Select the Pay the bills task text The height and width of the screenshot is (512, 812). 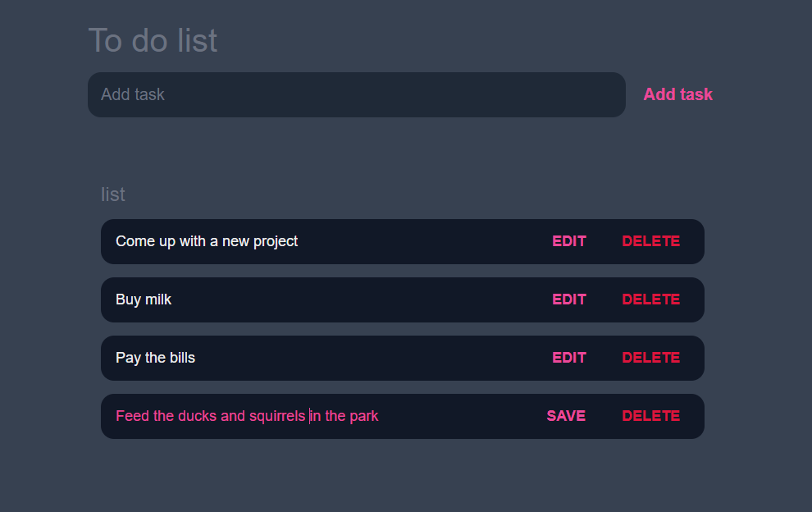155,358
